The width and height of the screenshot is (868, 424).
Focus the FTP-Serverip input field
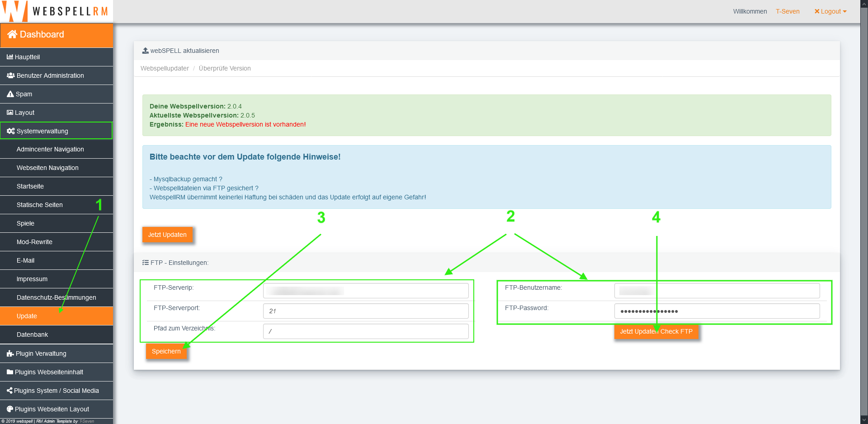coord(366,291)
